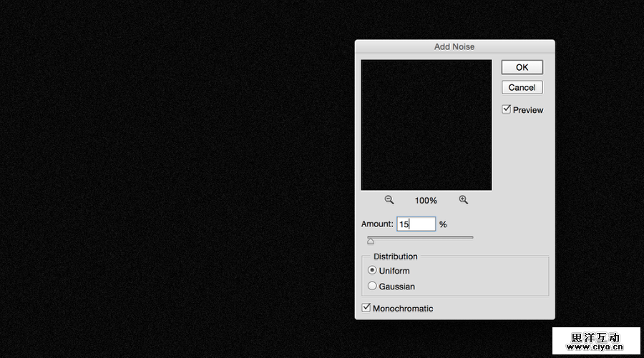
Task: Choose Gaussian distribution radio button
Action: pos(372,286)
